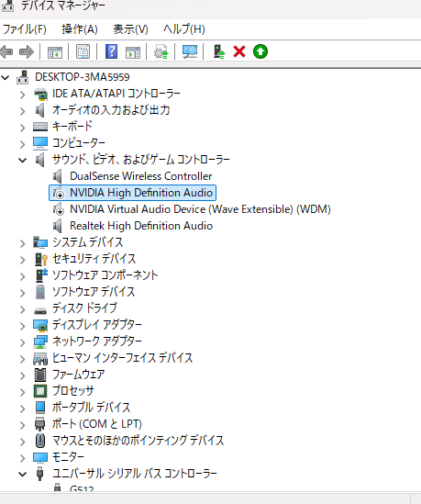Select the ディスク ドライブ label
Viewport: 421px width, 504px height.
(84, 308)
